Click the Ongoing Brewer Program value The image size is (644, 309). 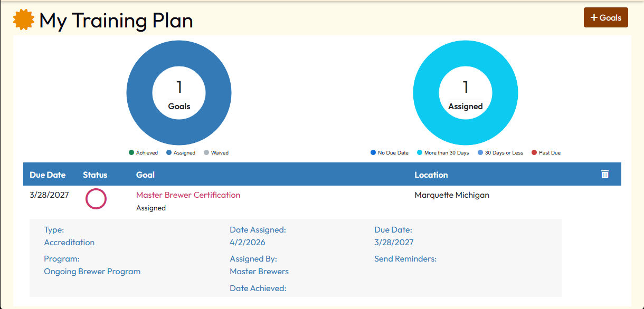[x=92, y=272]
